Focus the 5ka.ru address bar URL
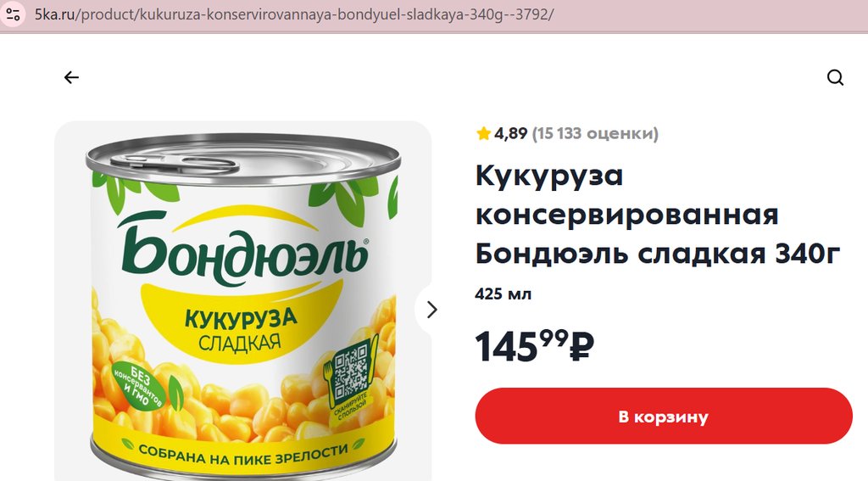Viewport: 868px width, 481px height. click(x=294, y=14)
